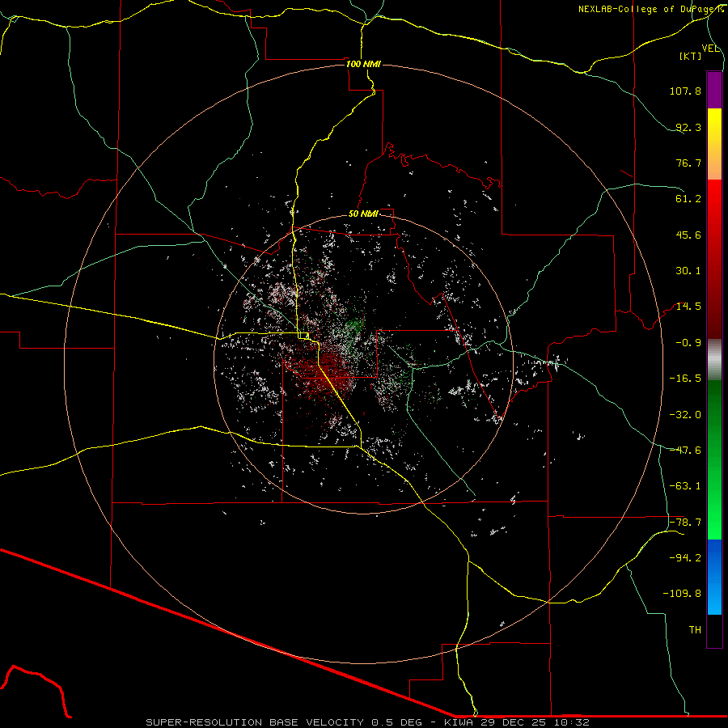Click the 45.6 velocity scale value

[688, 235]
